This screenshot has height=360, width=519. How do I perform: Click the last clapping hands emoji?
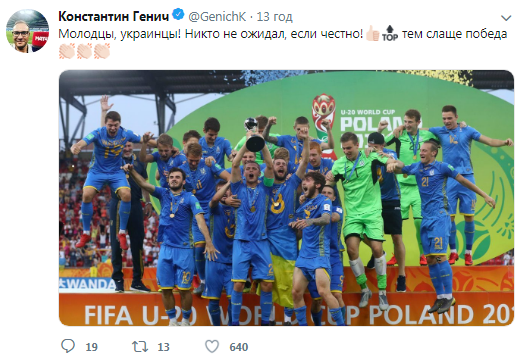[102, 51]
